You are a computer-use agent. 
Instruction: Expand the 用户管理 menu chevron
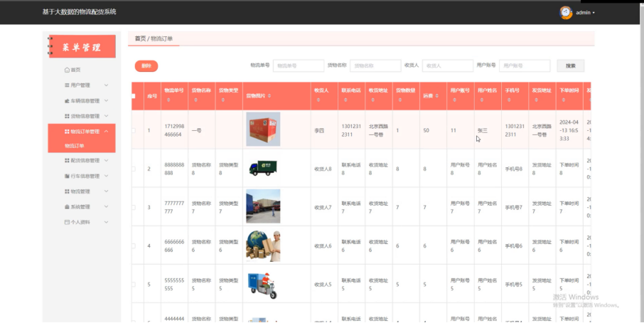tap(106, 85)
